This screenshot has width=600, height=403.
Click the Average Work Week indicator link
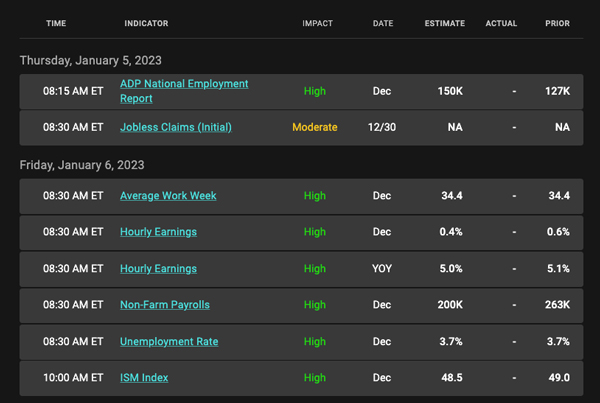tap(168, 196)
